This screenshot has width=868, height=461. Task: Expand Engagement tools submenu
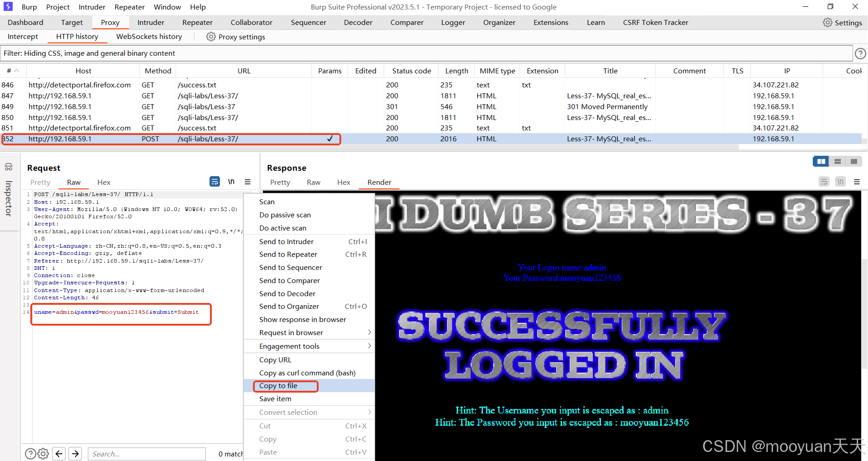pos(370,346)
